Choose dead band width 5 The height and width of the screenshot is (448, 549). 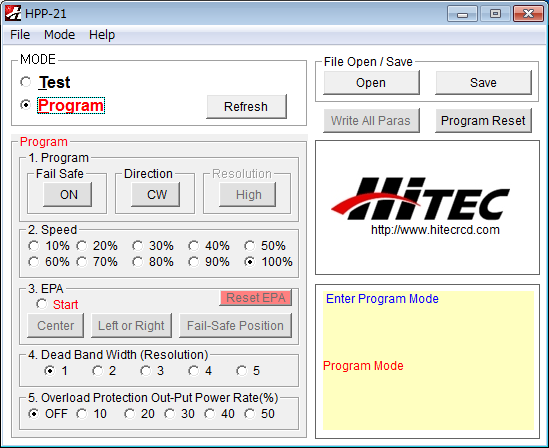[242, 371]
